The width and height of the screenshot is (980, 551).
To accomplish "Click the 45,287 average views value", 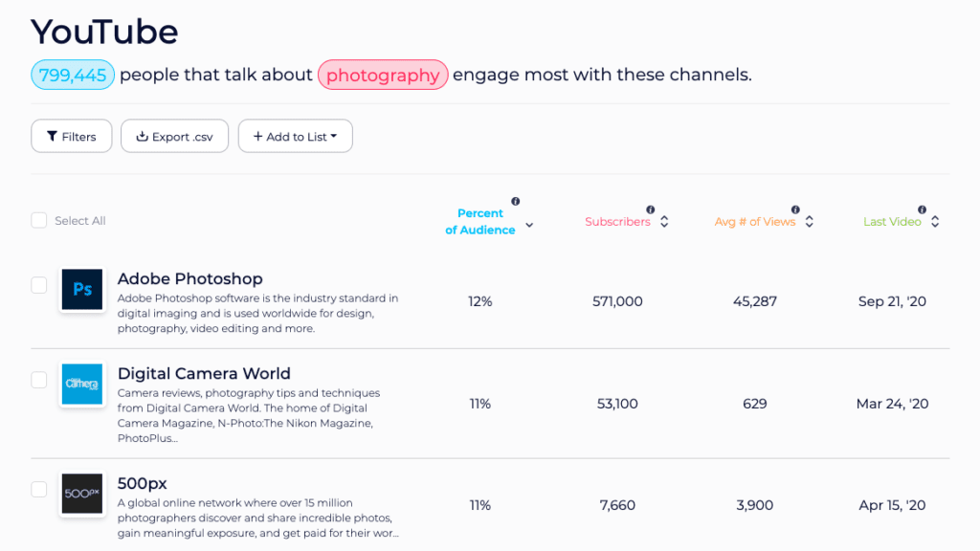I will point(755,301).
